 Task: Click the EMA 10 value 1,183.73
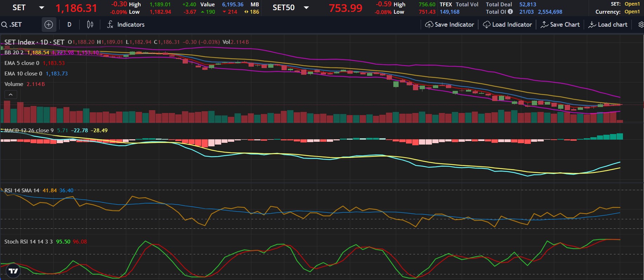[57, 74]
